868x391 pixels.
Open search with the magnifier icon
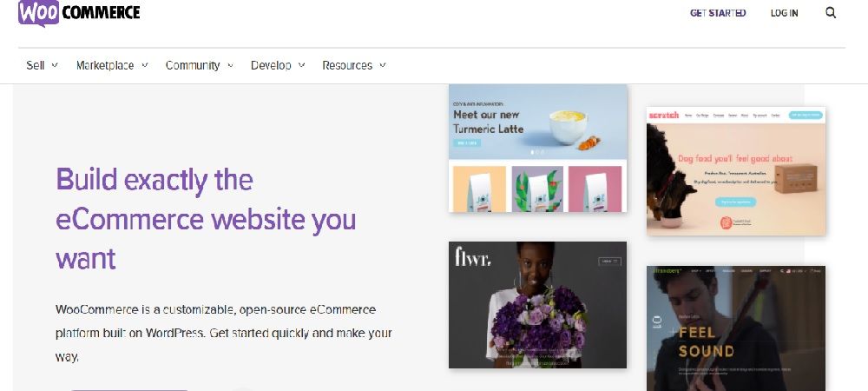pyautogui.click(x=831, y=13)
